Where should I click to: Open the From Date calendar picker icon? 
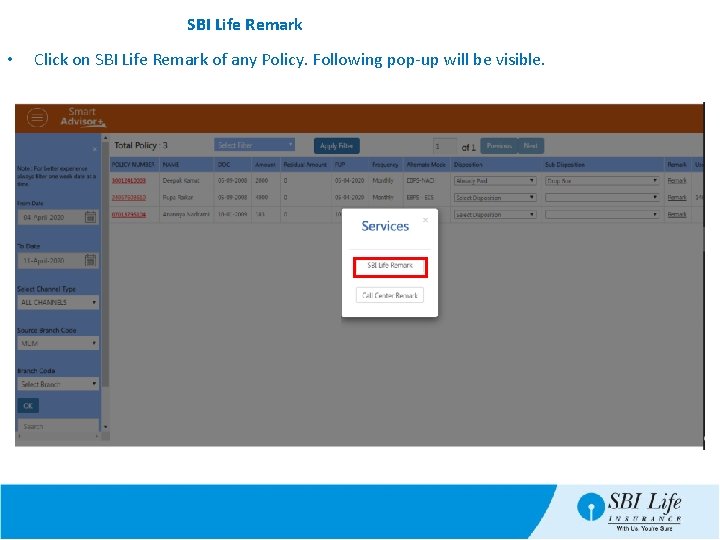[90, 217]
